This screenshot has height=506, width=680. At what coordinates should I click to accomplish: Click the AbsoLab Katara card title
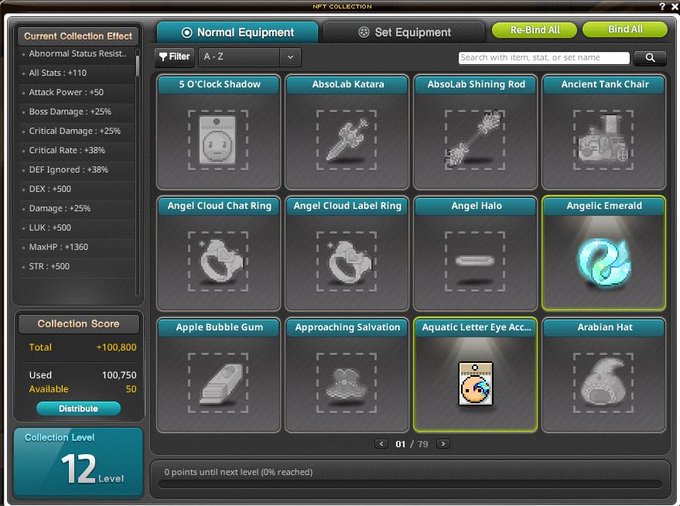point(348,85)
